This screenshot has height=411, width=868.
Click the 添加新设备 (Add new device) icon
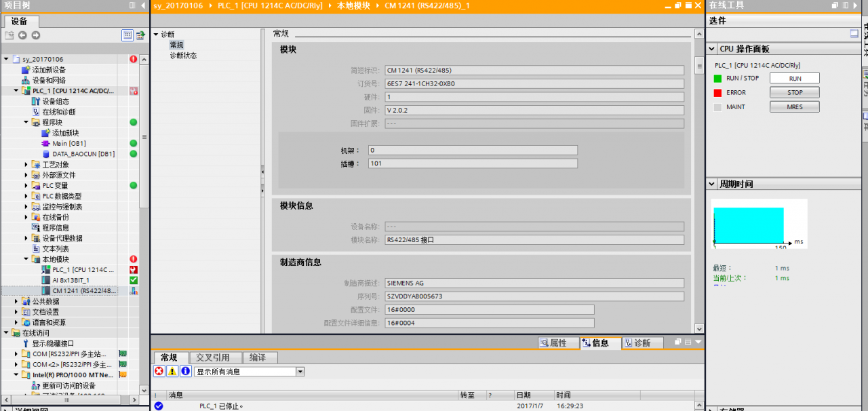pos(26,70)
